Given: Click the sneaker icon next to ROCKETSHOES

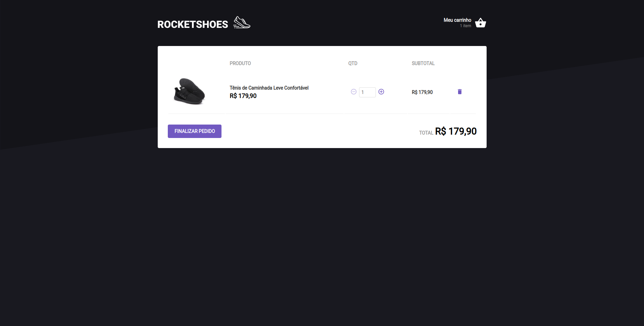Looking at the screenshot, I should (x=242, y=22).
